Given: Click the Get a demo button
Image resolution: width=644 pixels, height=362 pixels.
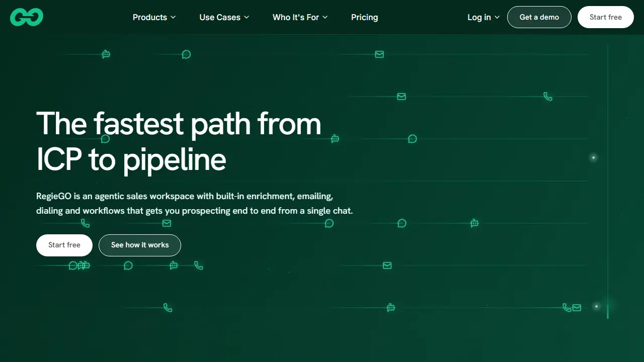Looking at the screenshot, I should pos(539,17).
